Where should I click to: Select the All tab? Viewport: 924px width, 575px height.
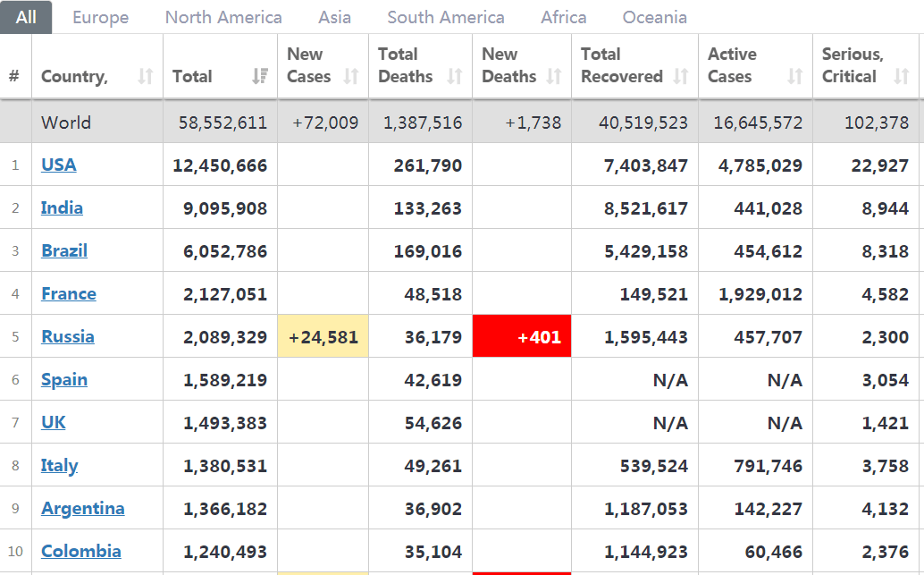point(26,17)
